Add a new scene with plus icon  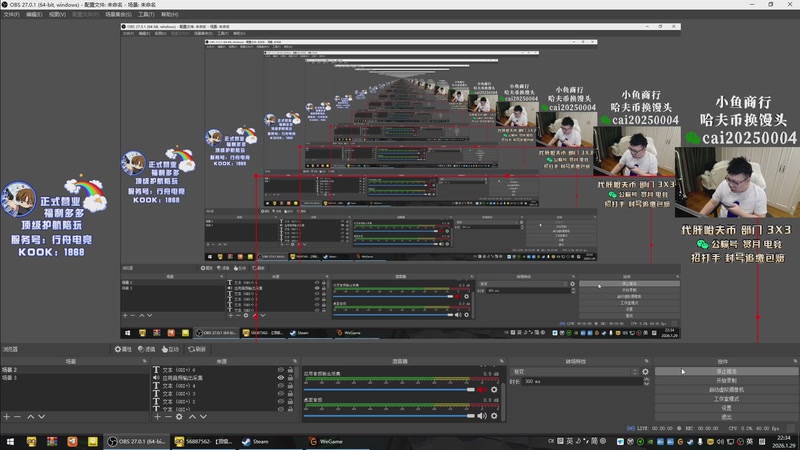coord(7,416)
